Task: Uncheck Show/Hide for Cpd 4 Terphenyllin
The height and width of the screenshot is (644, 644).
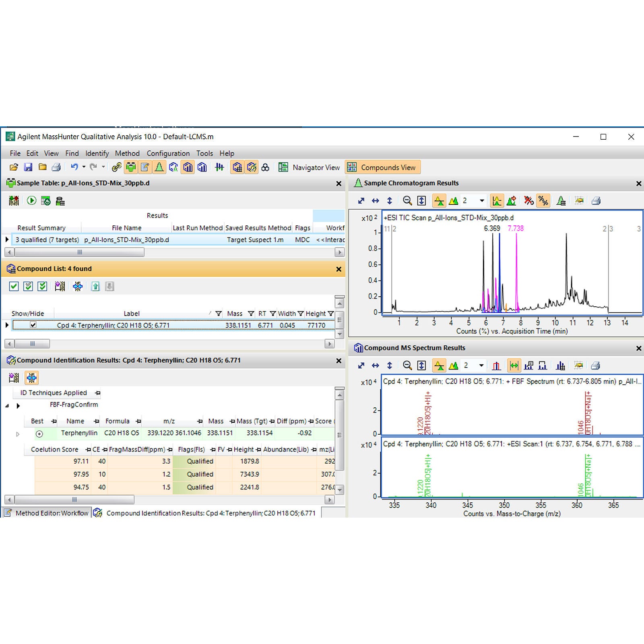Action: (x=33, y=325)
